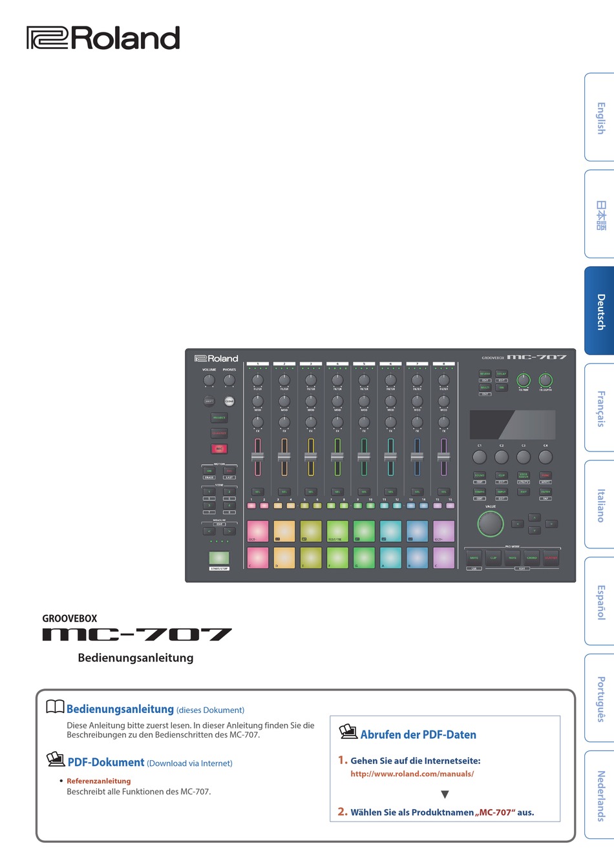Switch to the Italiano language tab
The height and width of the screenshot is (868, 614).
[600, 505]
